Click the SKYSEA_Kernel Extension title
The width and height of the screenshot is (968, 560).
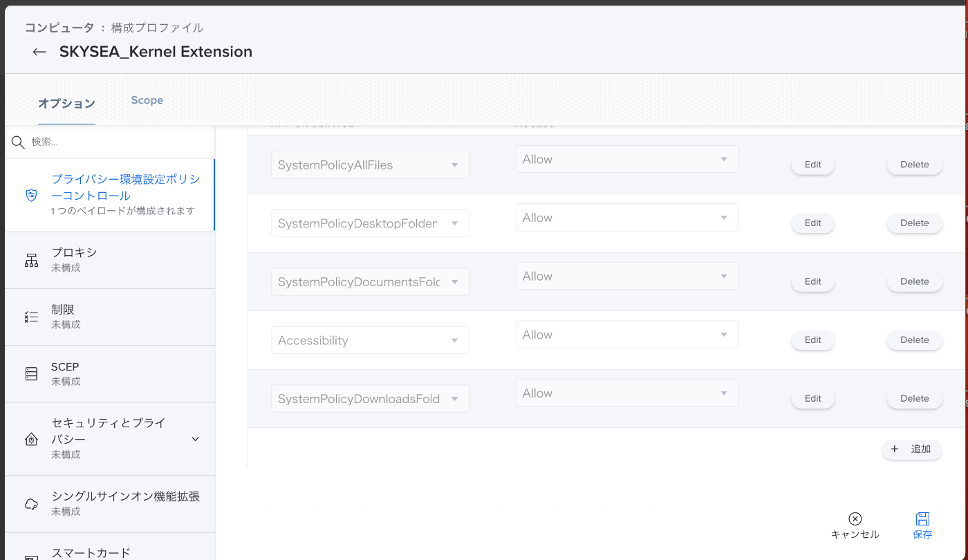[156, 52]
